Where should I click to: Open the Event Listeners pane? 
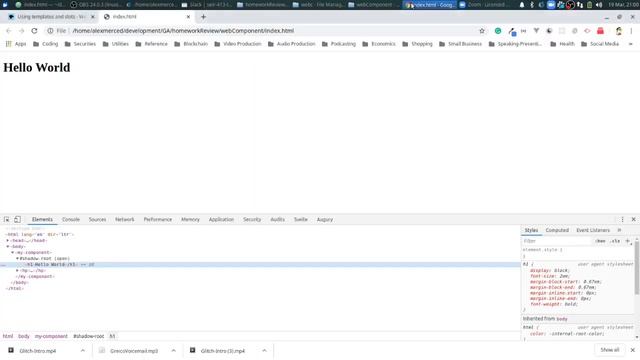click(593, 230)
